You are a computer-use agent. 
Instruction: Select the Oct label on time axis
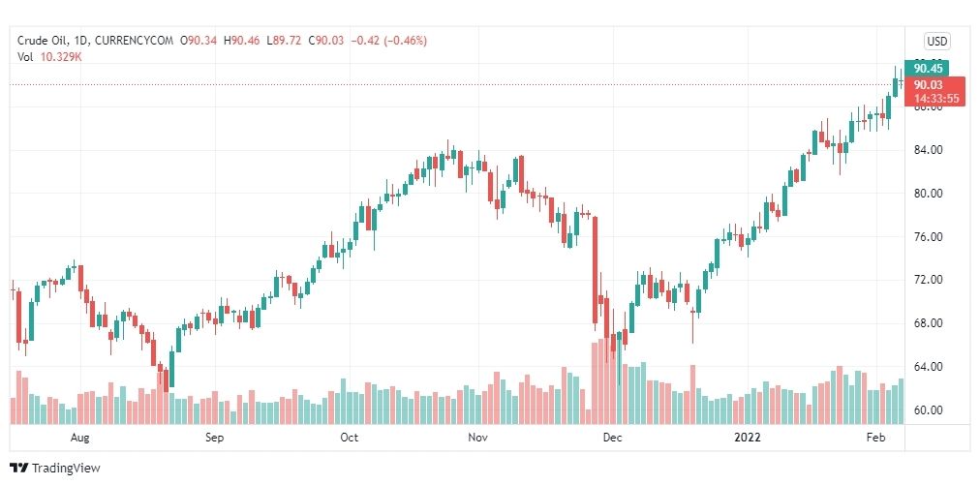point(350,439)
